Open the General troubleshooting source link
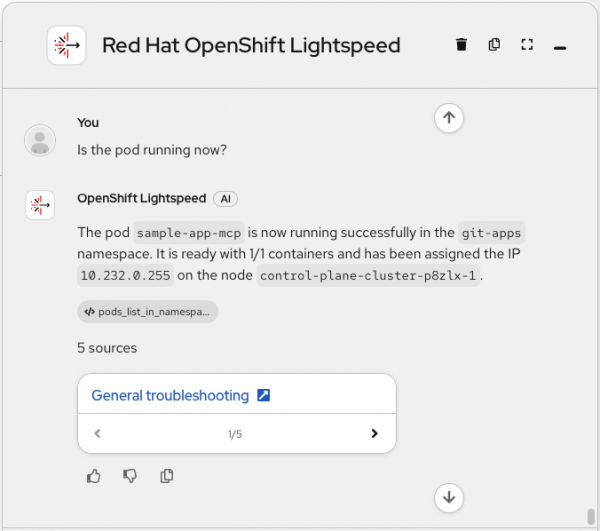The width and height of the screenshot is (600, 531). coord(170,395)
